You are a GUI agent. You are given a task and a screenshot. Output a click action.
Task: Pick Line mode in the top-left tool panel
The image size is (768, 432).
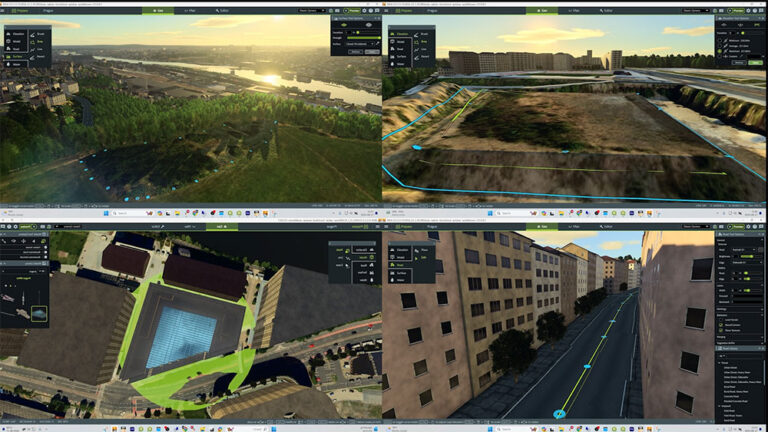pos(41,51)
